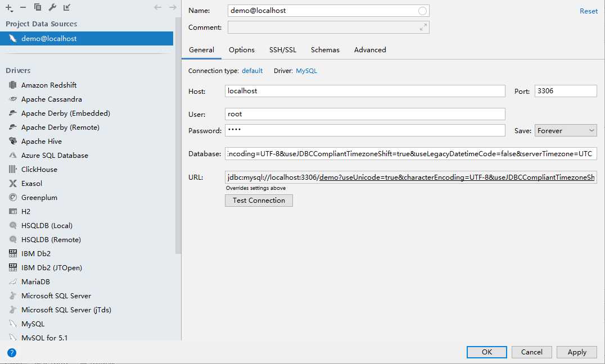Duplicate the data source using copy icon

[38, 7]
